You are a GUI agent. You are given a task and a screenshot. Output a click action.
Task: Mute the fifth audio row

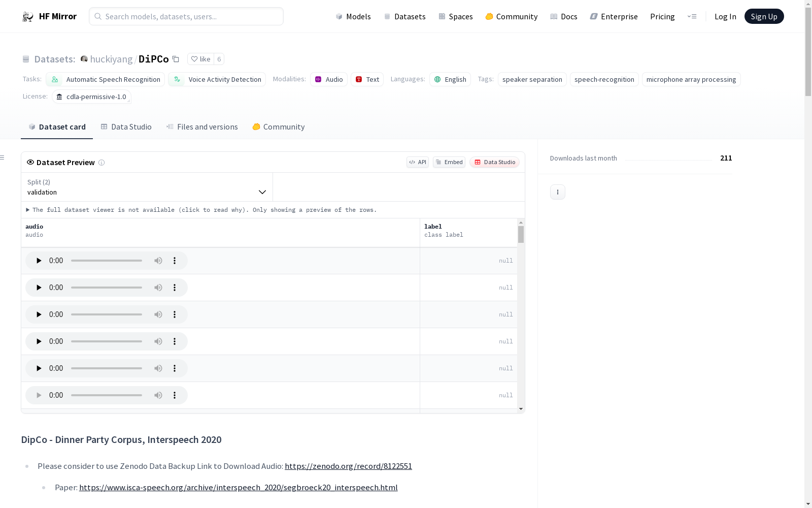[x=158, y=368]
